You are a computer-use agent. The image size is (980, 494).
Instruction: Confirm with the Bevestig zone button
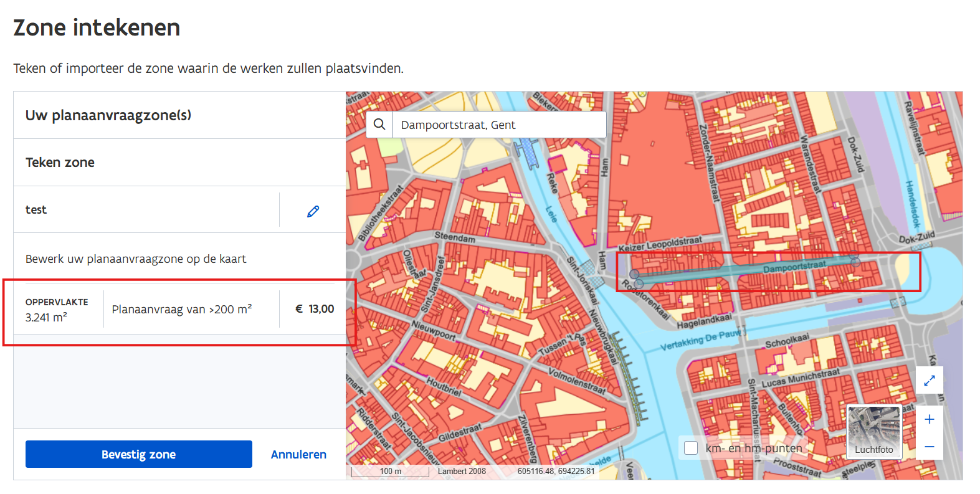tap(138, 454)
